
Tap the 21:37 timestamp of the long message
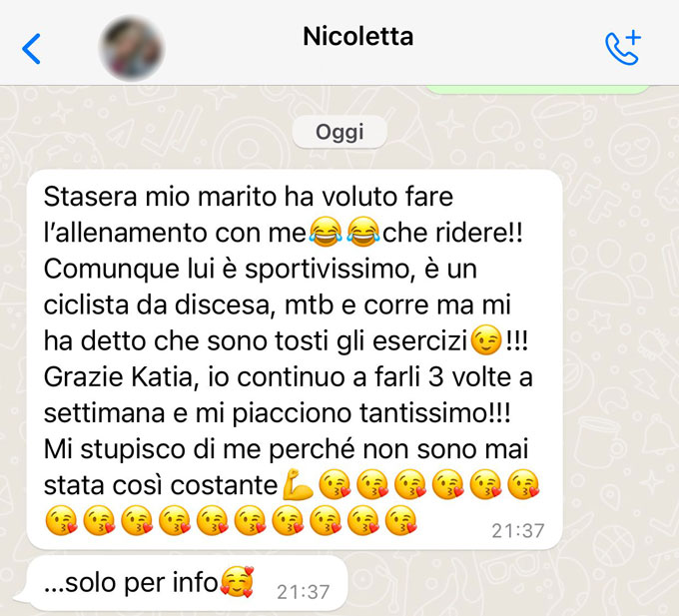[x=518, y=531]
